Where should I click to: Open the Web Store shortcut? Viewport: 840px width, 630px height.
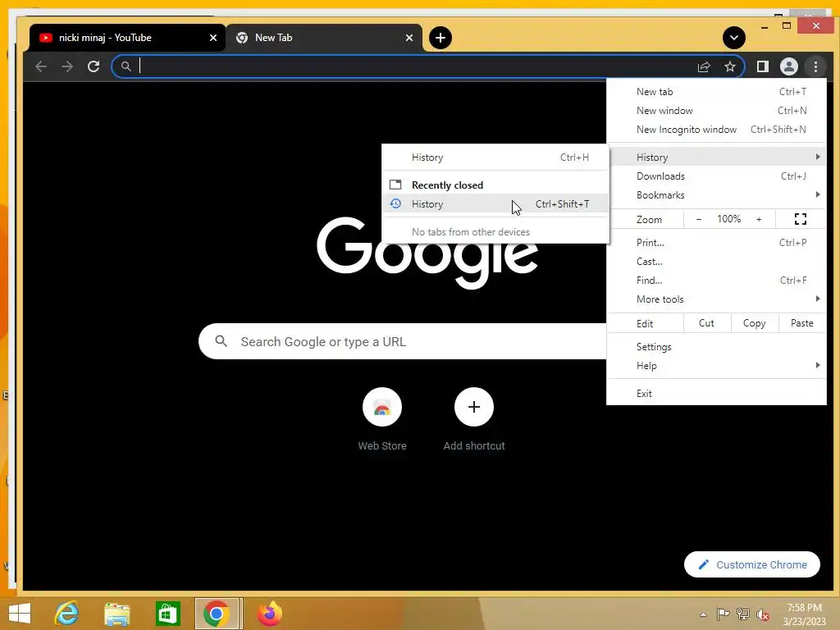(x=382, y=421)
